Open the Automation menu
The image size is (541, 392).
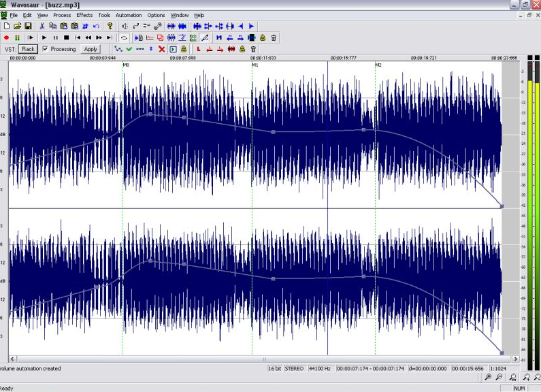[129, 15]
